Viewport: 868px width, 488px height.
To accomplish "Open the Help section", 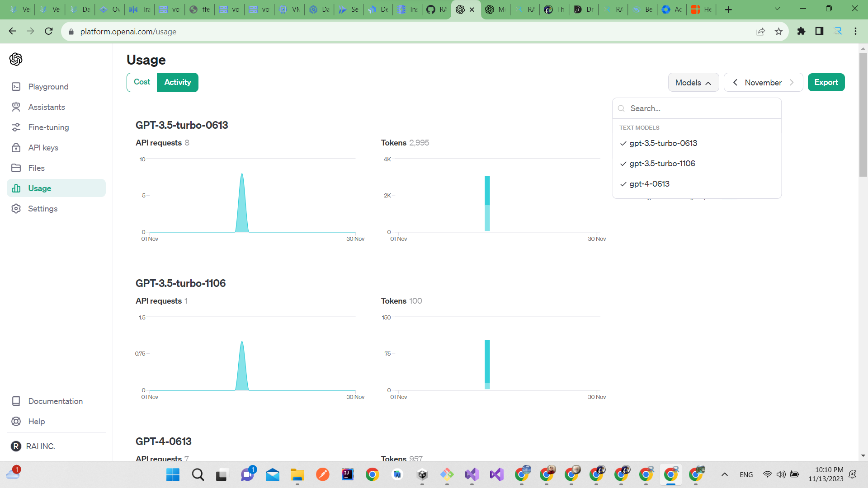I will point(36,421).
